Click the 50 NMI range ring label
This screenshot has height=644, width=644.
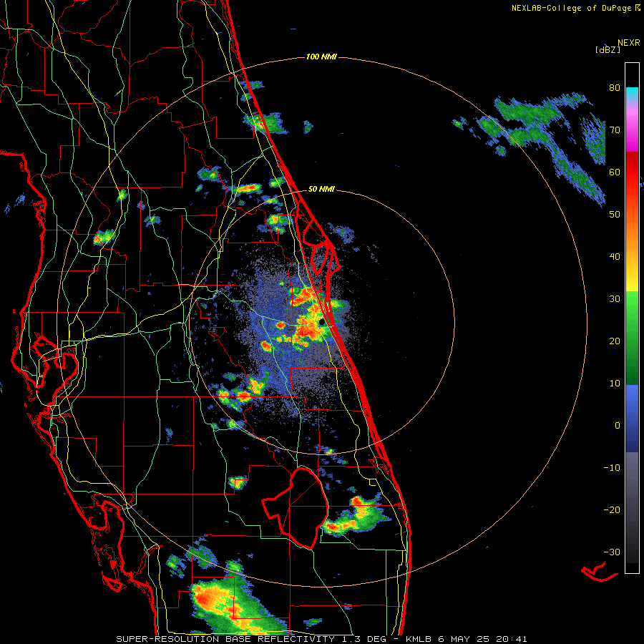(x=321, y=190)
